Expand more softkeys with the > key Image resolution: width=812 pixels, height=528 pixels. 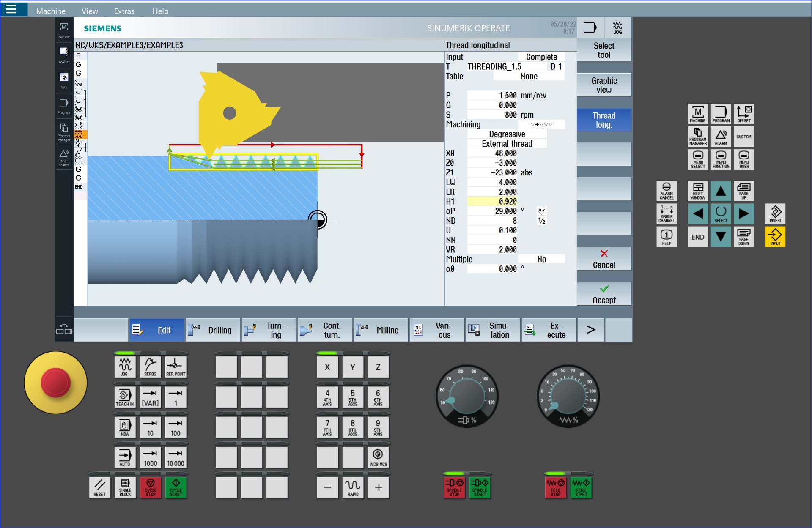591,330
